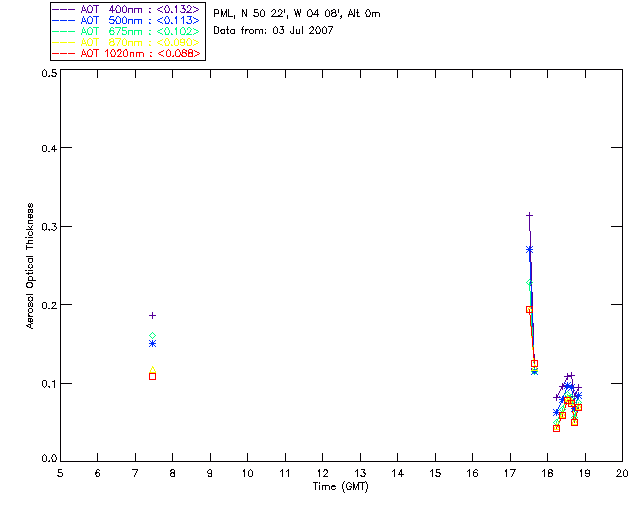Click the AOT 500nm legend entry
The image size is (640, 512).
pyautogui.click(x=127, y=20)
